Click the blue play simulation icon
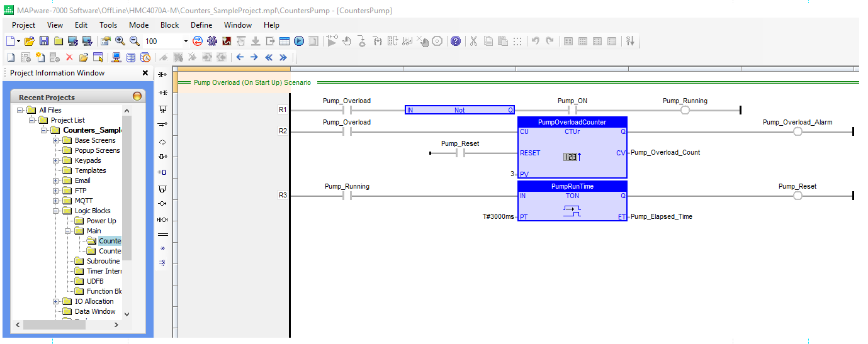 [299, 41]
